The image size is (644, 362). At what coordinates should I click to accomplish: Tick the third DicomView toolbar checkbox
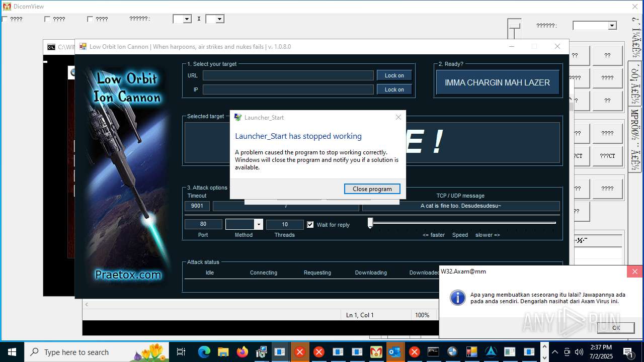[x=90, y=19]
